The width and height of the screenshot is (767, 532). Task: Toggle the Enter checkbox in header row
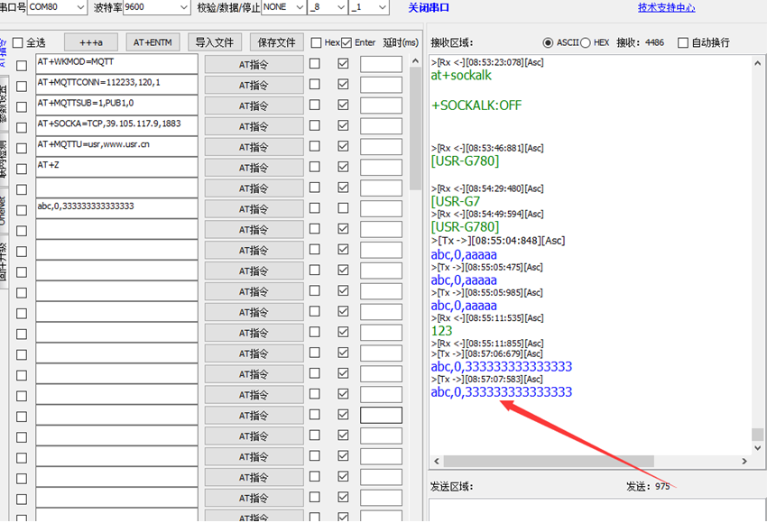[347, 42]
